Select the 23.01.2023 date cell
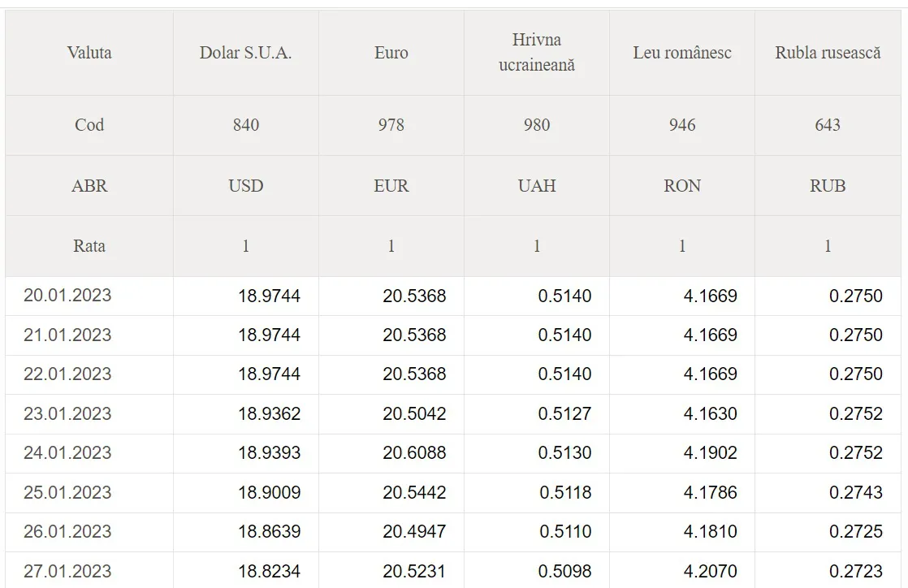Viewport: 908px width, 588px height. [89, 413]
